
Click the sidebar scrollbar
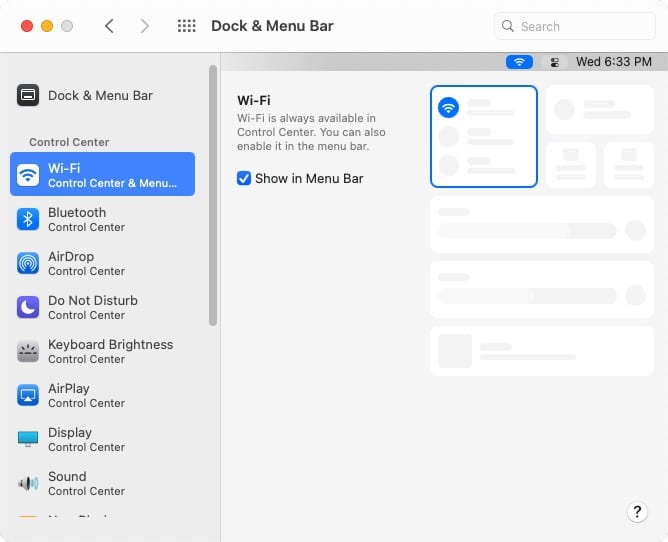[x=213, y=195]
